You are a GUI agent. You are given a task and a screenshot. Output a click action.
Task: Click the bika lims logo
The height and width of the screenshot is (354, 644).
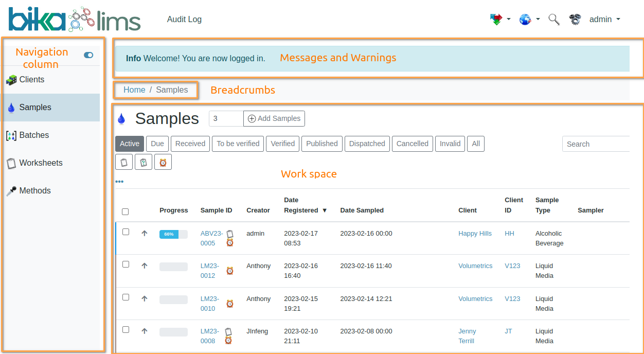tap(75, 20)
